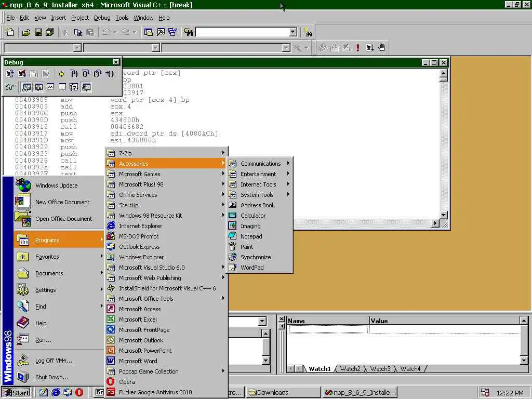
Task: Click the Step Out debug icon
Action: click(x=98, y=74)
